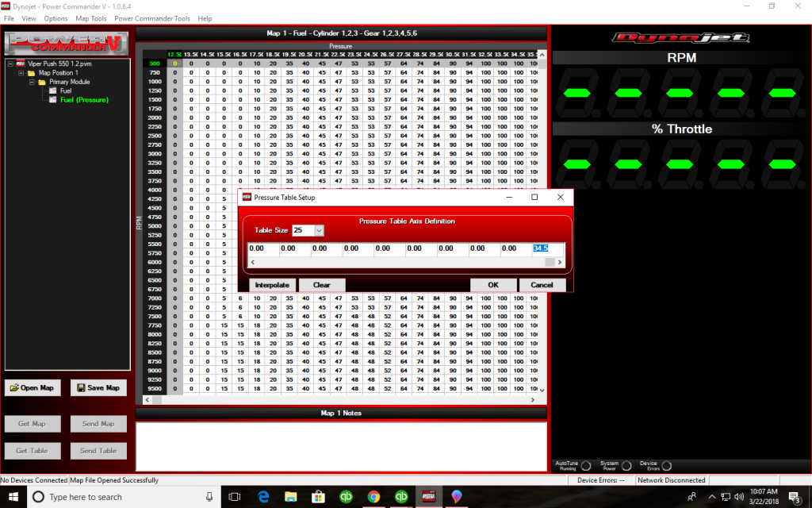Click the highlighted 34.5 axis field
The height and width of the screenshot is (508, 812).
548,248
